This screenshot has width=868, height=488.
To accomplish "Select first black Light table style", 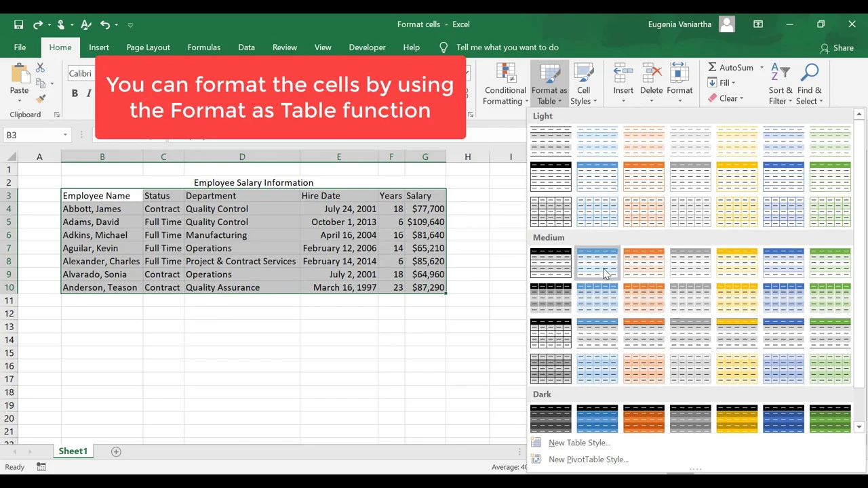I will tap(551, 141).
